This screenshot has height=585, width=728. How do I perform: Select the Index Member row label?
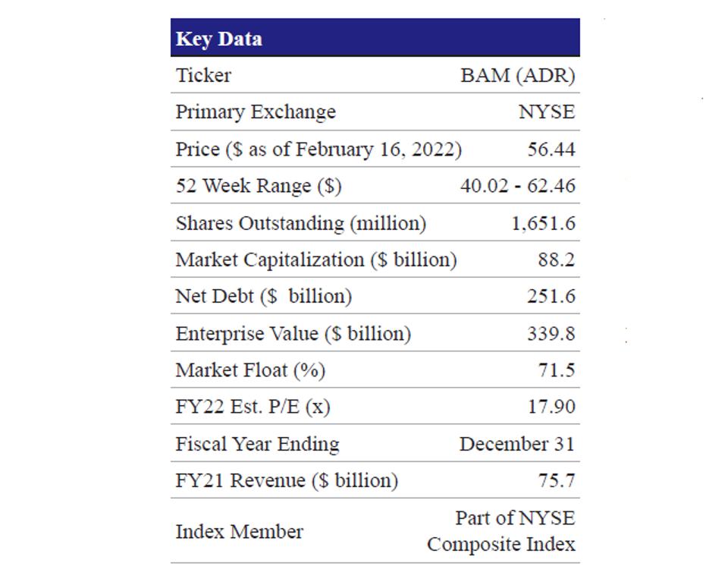pyautogui.click(x=240, y=531)
